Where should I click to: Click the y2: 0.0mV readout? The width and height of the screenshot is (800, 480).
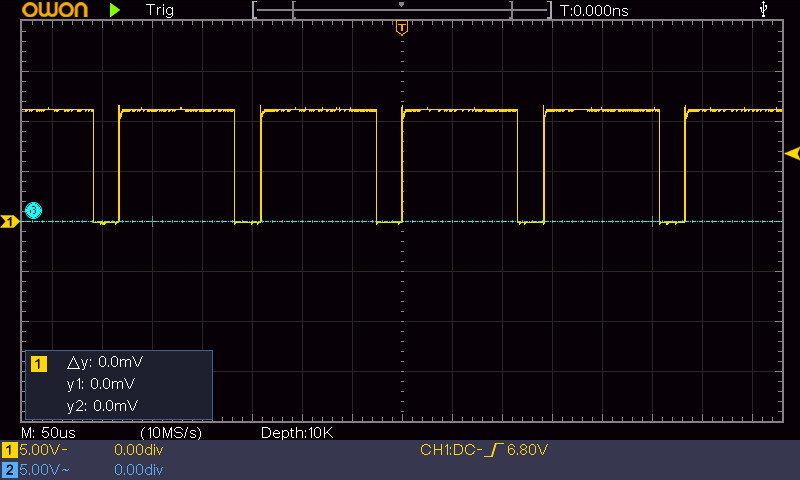click(x=103, y=406)
